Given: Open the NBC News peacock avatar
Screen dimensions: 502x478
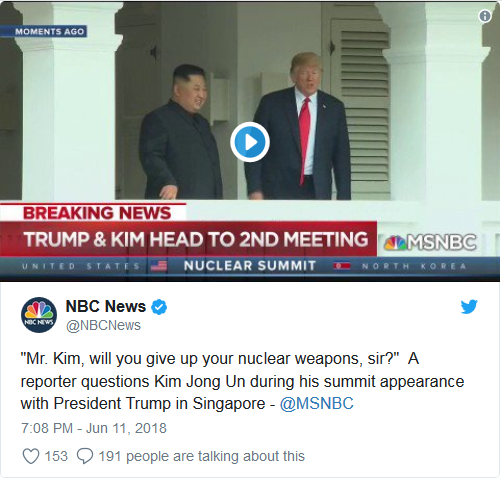Looking at the screenshot, I should [39, 315].
